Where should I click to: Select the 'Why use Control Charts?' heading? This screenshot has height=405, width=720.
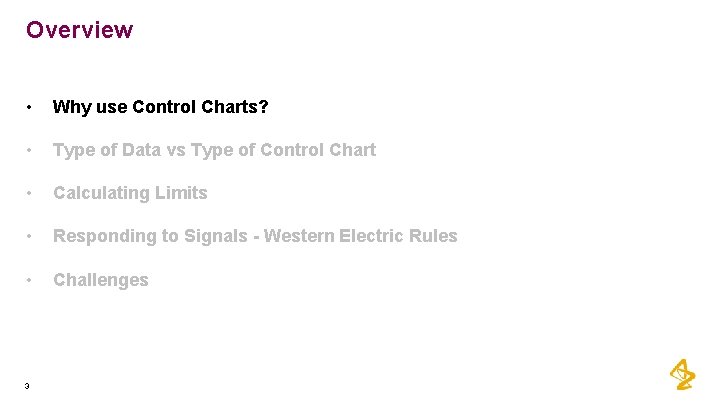[160, 107]
